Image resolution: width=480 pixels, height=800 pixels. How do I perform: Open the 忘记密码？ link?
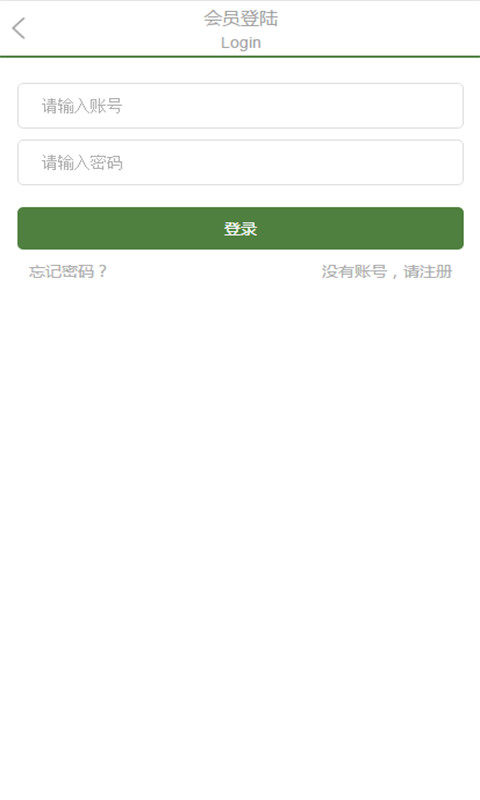(x=68, y=271)
